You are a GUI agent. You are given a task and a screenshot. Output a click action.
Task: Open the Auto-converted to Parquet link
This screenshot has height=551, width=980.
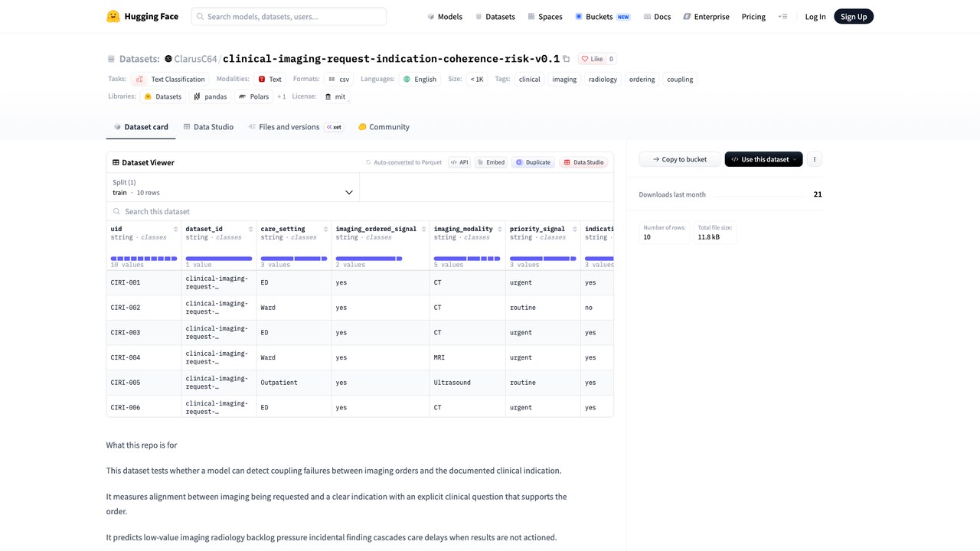[x=404, y=162]
